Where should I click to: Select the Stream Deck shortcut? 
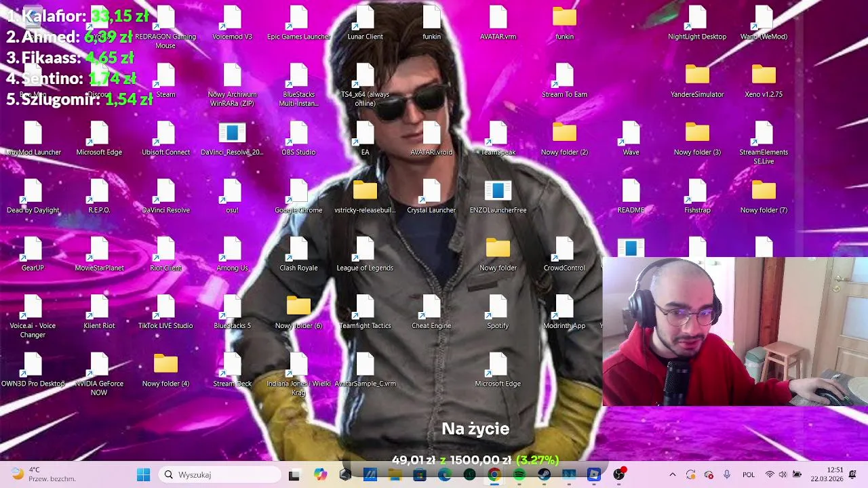tap(232, 370)
